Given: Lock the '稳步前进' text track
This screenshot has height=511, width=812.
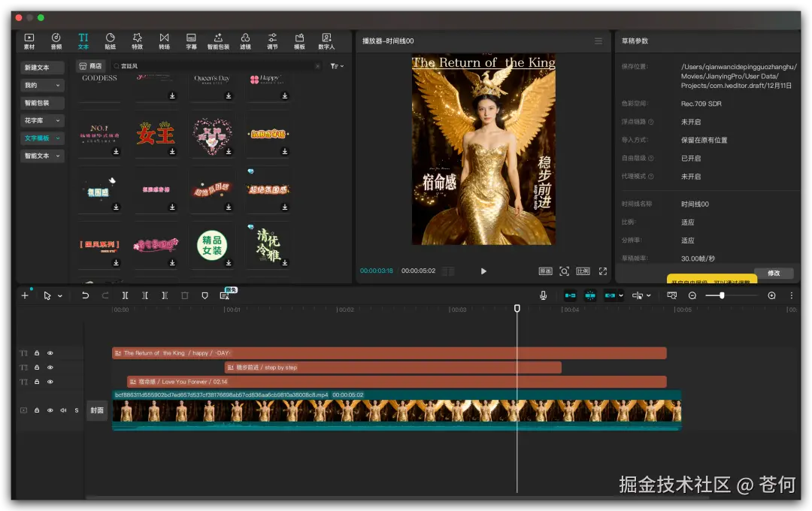Looking at the screenshot, I should point(37,367).
